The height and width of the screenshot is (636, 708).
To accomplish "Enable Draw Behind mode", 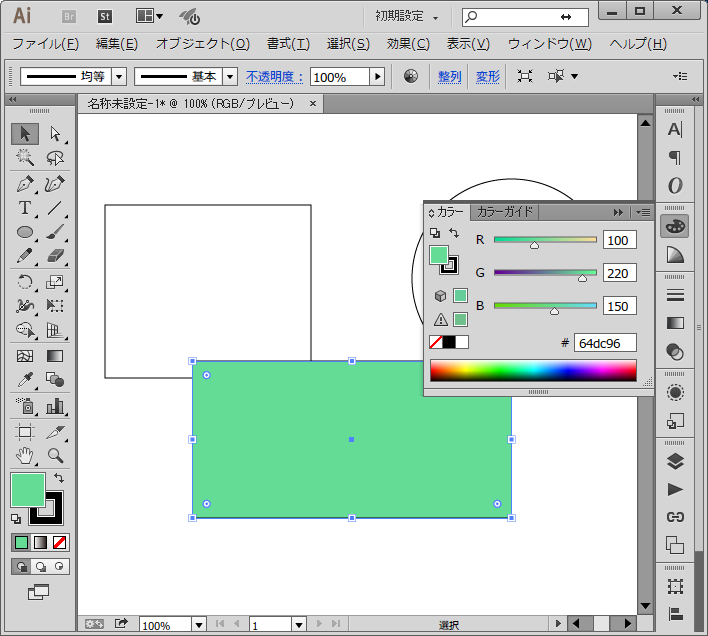I will click(40, 566).
